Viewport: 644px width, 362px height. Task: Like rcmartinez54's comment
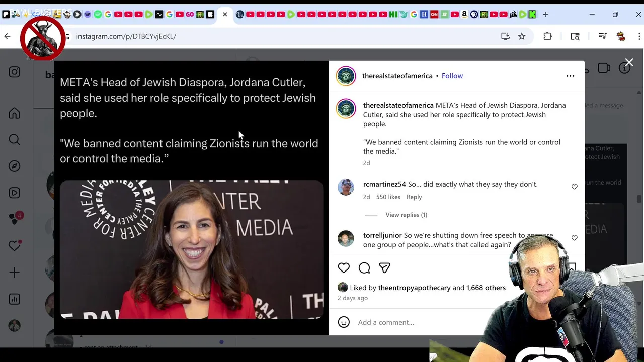(x=574, y=187)
